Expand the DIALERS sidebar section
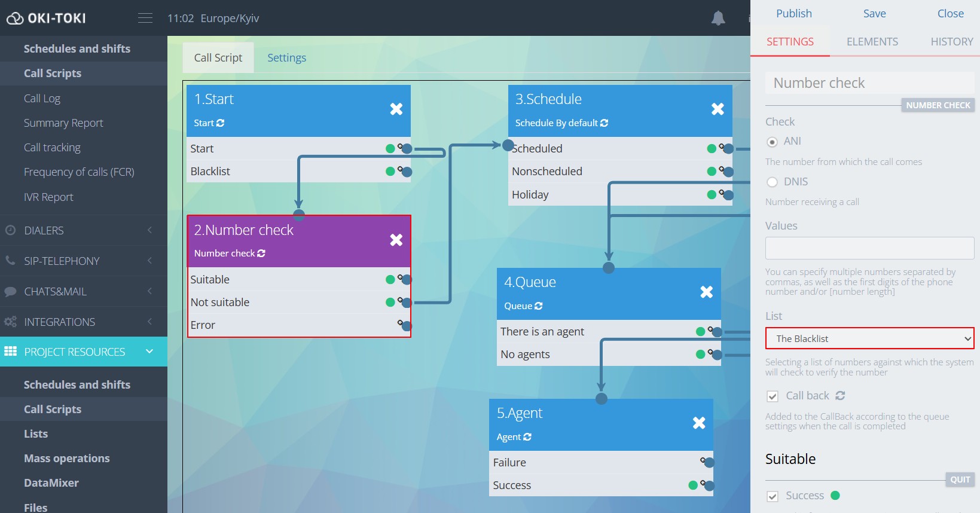Image resolution: width=980 pixels, height=513 pixels. pos(84,230)
